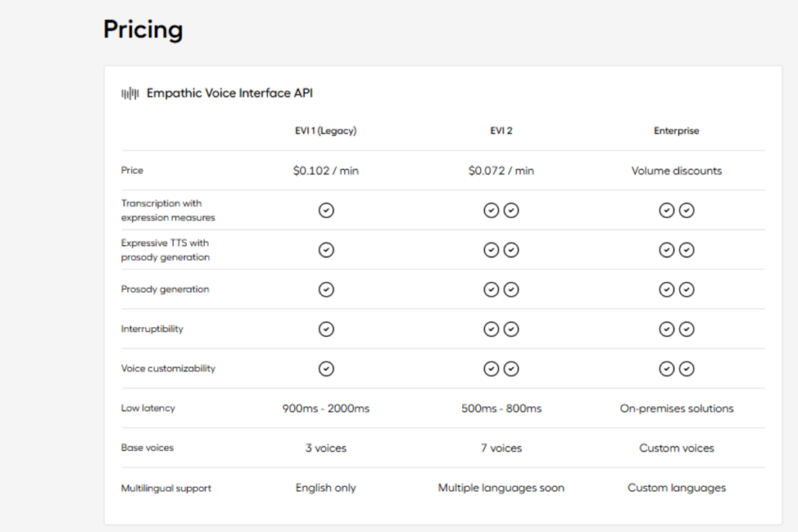Click the Empathic Voice Interface API title
Image resolution: width=798 pixels, height=532 pixels.
(230, 93)
